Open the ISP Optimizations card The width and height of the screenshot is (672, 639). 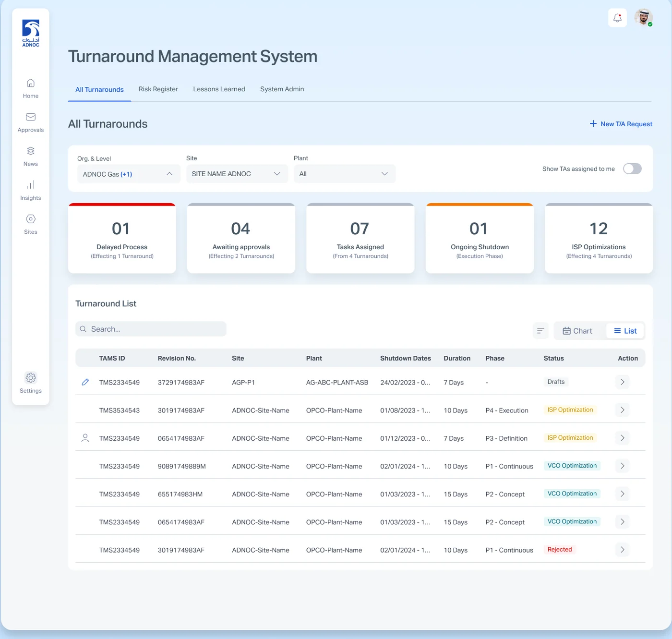pyautogui.click(x=599, y=238)
